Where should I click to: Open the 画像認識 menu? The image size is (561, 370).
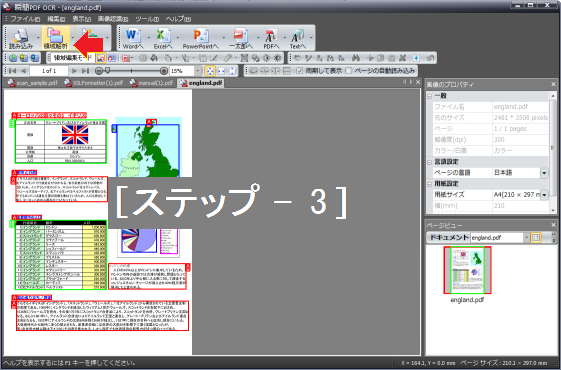(x=113, y=19)
